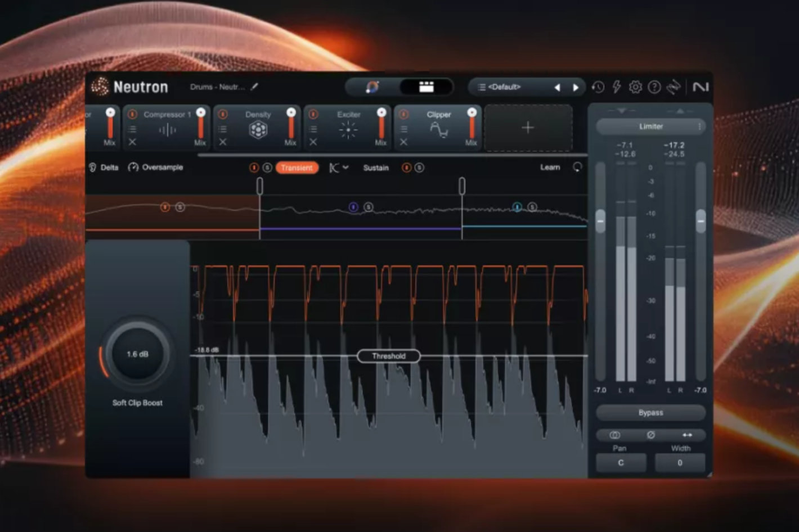
Task: Click the lightning bolt icon
Action: click(617, 87)
